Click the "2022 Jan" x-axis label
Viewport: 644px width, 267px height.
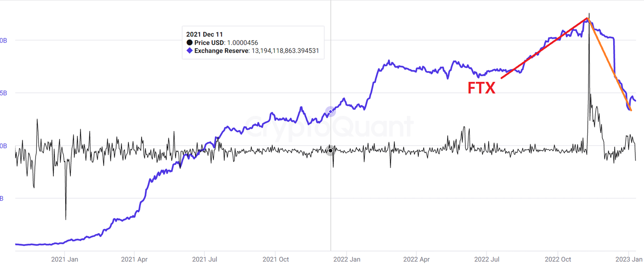point(346,259)
